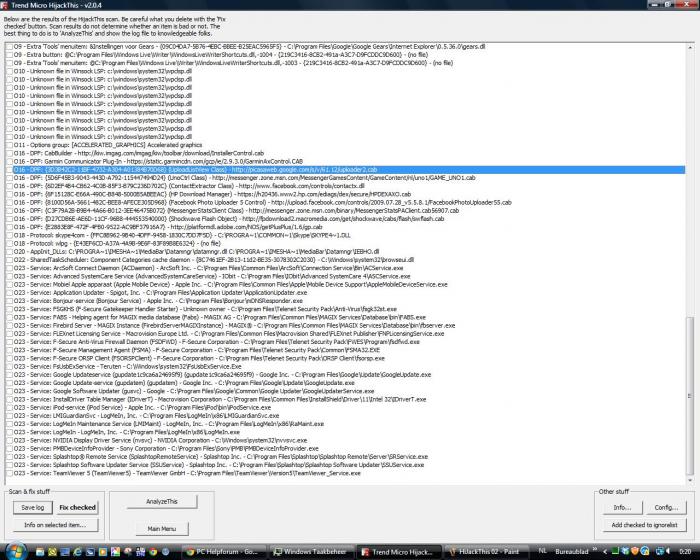Expand the Bureaublad toolbar chevron
The height and width of the screenshot is (560, 700).
coord(595,550)
